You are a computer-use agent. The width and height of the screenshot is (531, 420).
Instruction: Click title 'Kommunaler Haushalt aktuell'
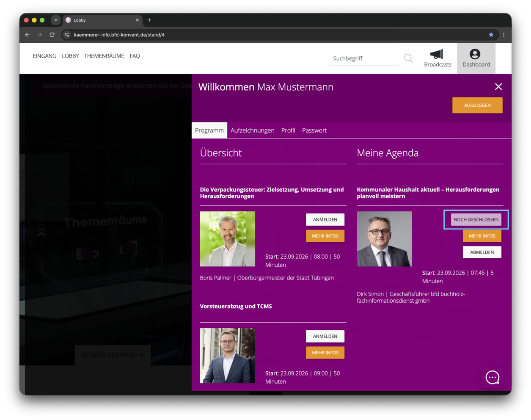[428, 193]
